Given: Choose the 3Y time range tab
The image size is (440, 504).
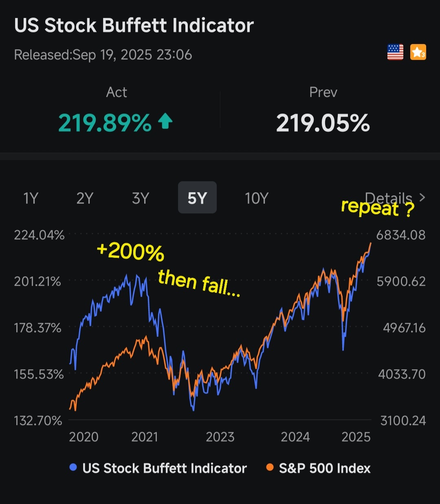Looking at the screenshot, I should [x=141, y=198].
